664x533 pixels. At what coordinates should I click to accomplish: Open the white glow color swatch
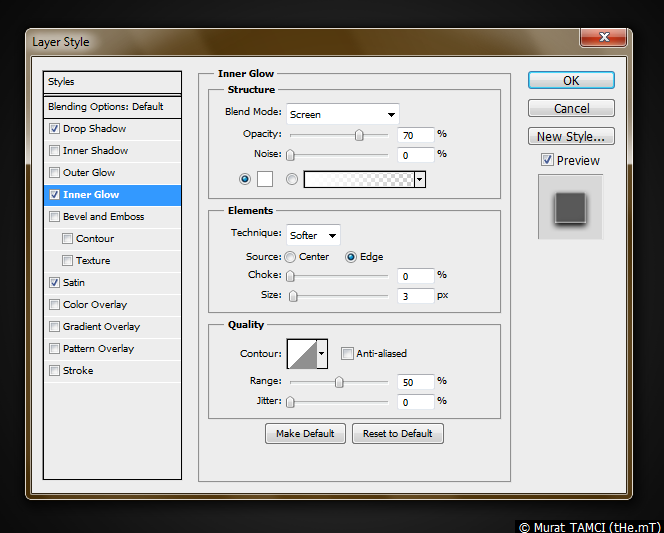265,179
